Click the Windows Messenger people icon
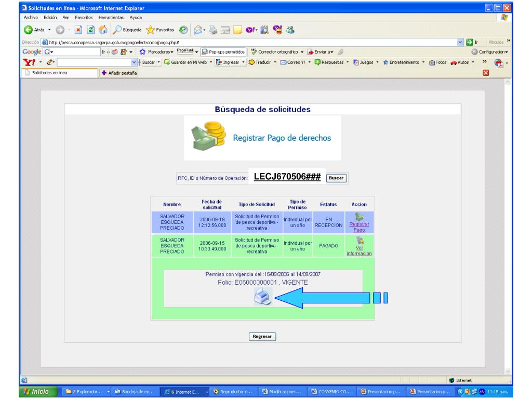532x399 pixels. 290,30
